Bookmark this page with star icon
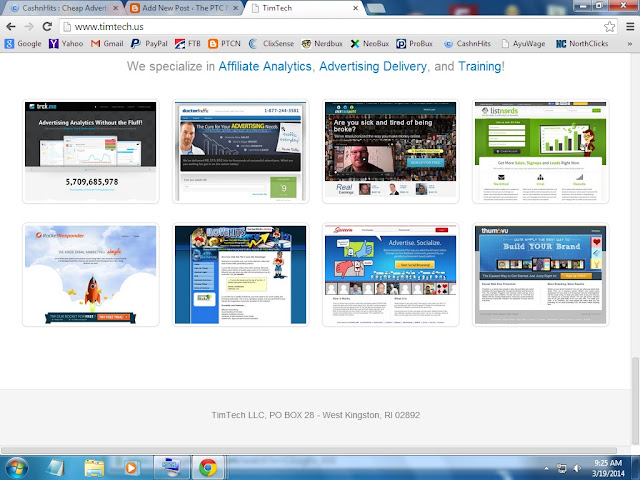The height and width of the screenshot is (480, 640). point(609,27)
